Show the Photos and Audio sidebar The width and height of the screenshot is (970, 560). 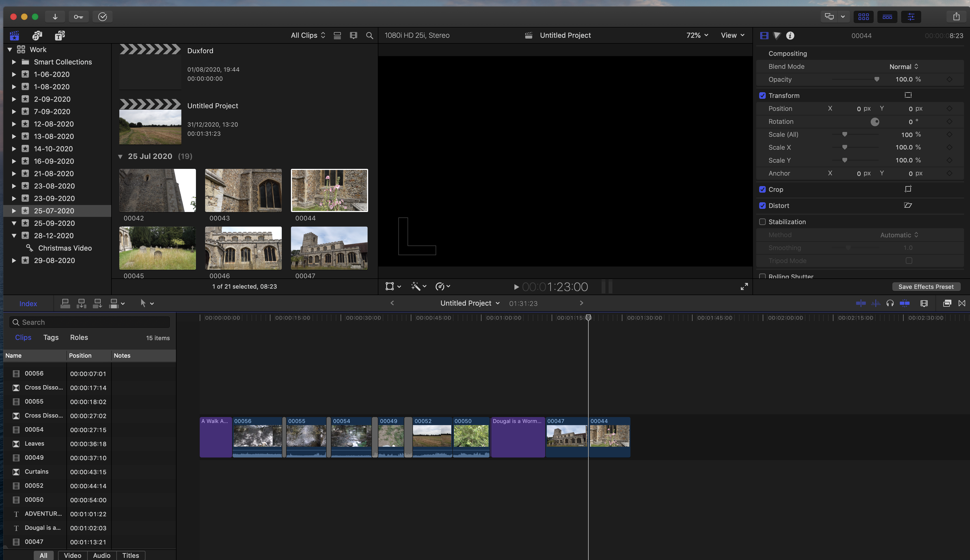37,35
